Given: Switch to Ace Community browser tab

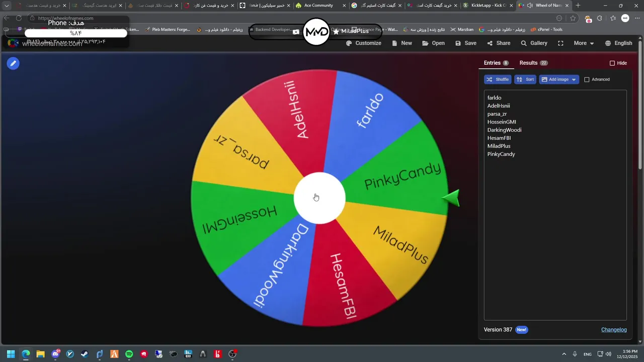Looking at the screenshot, I should [318, 6].
